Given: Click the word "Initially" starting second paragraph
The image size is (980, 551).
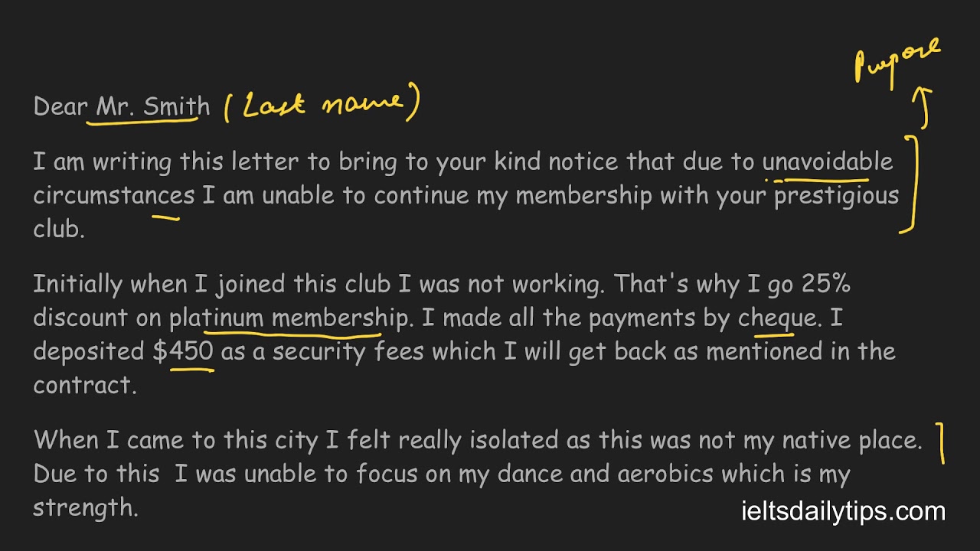Looking at the screenshot, I should point(77,285).
